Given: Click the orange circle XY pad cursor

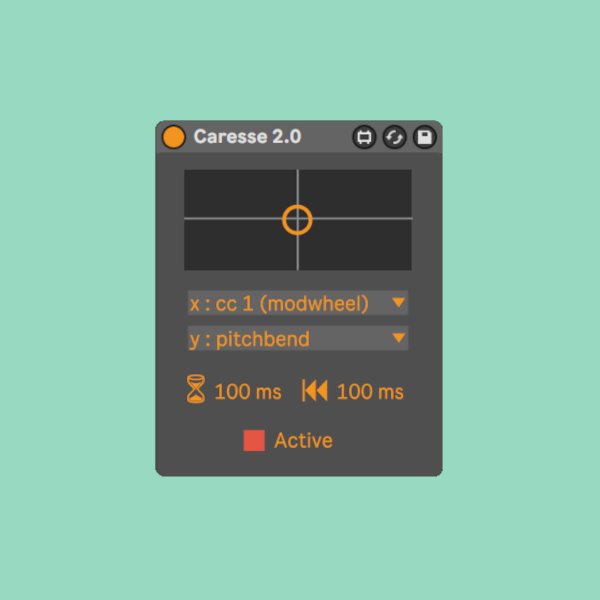Looking at the screenshot, I should coord(297,220).
